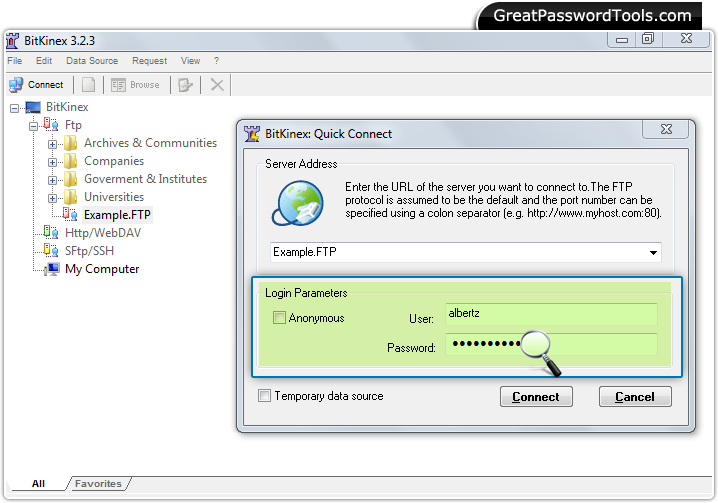Click the new document toolbar icon
Image resolution: width=718 pixels, height=503 pixels.
[x=88, y=85]
